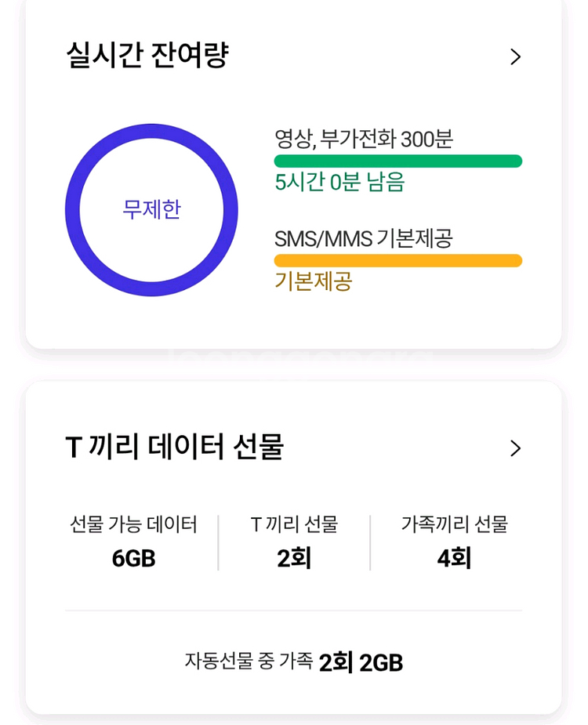Click the 4회 family gift count
This screenshot has width=588, height=725.
pos(454,559)
